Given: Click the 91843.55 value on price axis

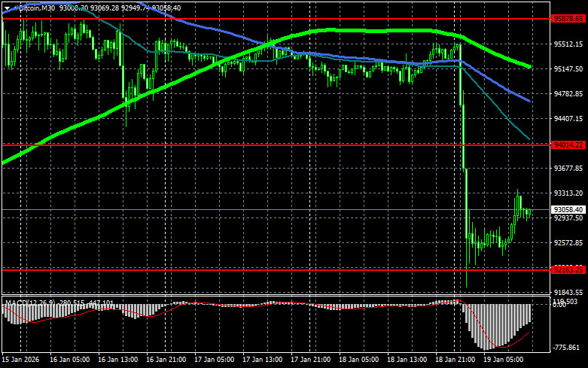Looking at the screenshot, I should [568, 292].
